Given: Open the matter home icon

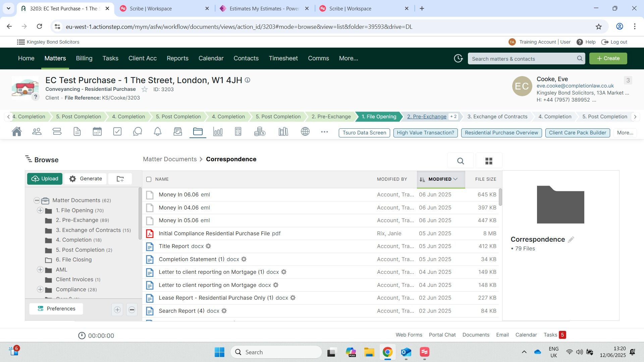Looking at the screenshot, I should [17, 132].
